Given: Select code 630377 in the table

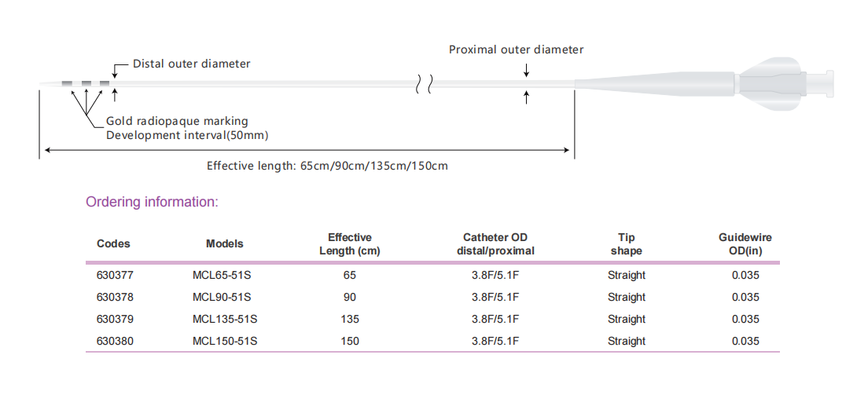Looking at the screenshot, I should [115, 275].
